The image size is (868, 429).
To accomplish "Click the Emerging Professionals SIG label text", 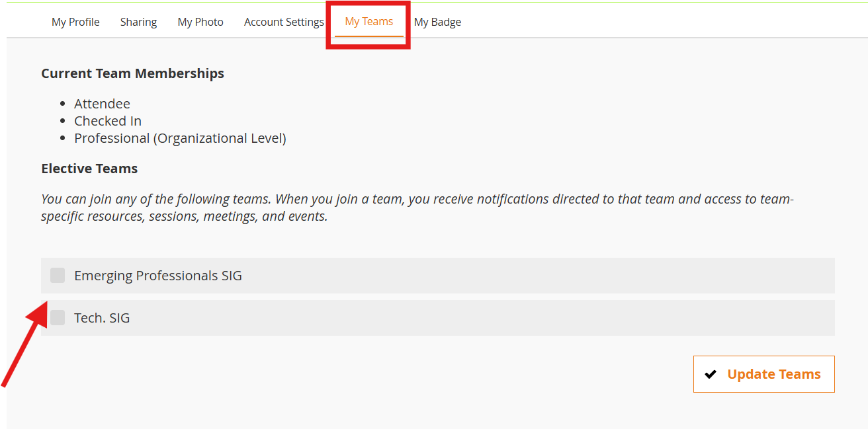I will point(157,276).
